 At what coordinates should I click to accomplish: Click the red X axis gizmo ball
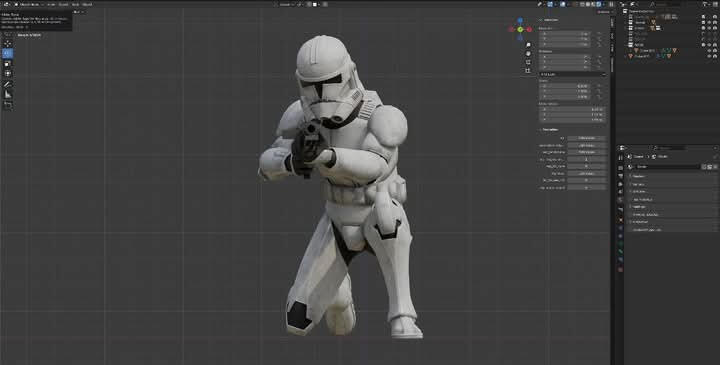(x=529, y=29)
